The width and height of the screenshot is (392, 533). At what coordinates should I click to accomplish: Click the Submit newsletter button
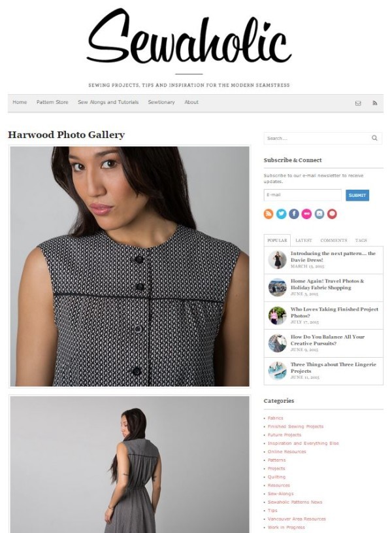tap(357, 195)
